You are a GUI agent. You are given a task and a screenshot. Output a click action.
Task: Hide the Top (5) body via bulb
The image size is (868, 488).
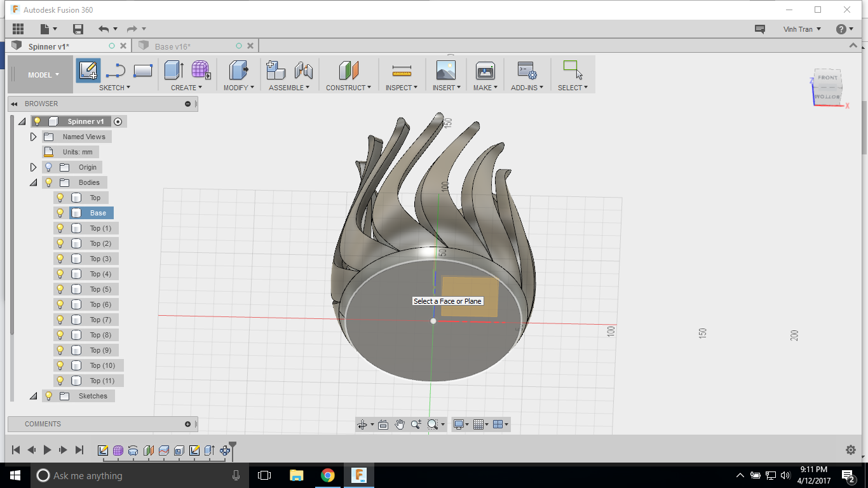pos(60,289)
